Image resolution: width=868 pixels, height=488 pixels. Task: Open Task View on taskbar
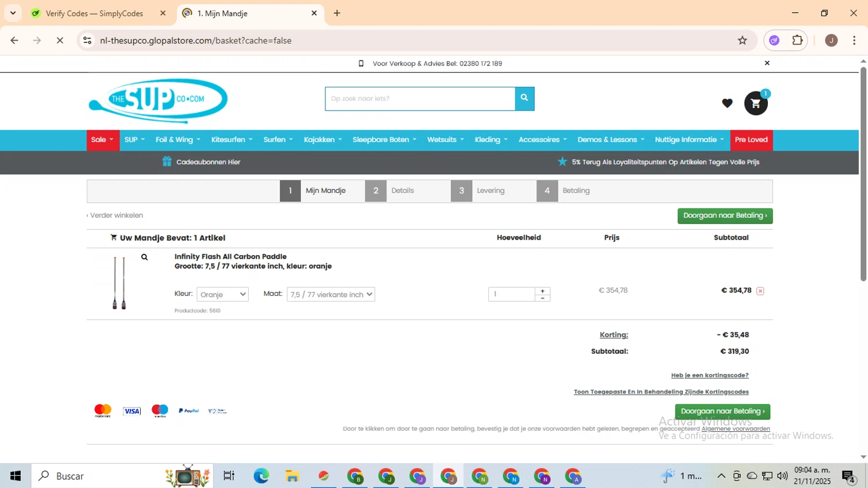(229, 476)
